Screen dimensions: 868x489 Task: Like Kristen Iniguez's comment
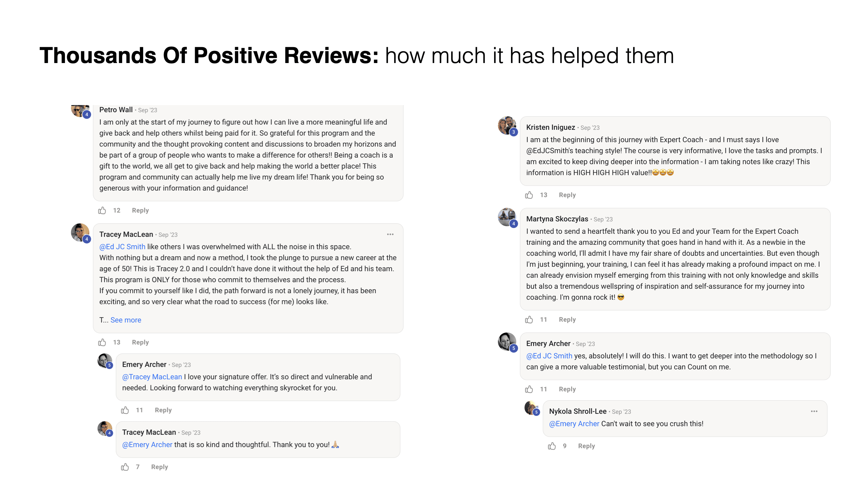(x=529, y=195)
